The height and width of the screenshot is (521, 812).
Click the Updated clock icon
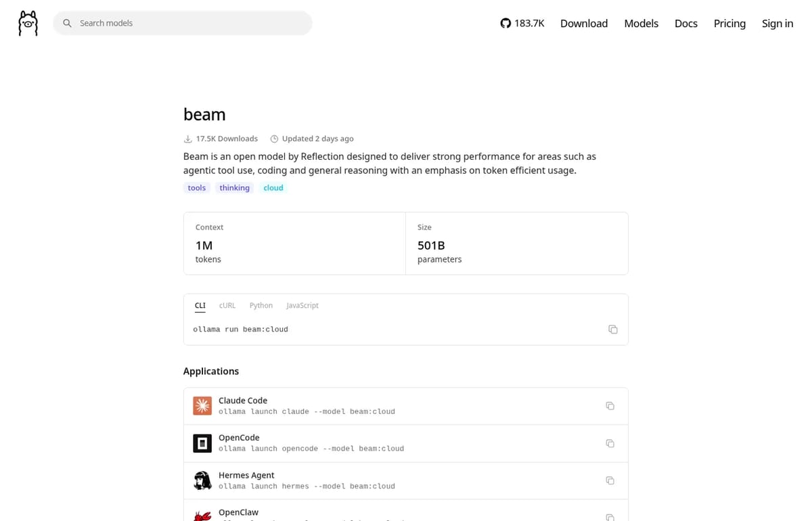[x=274, y=139]
